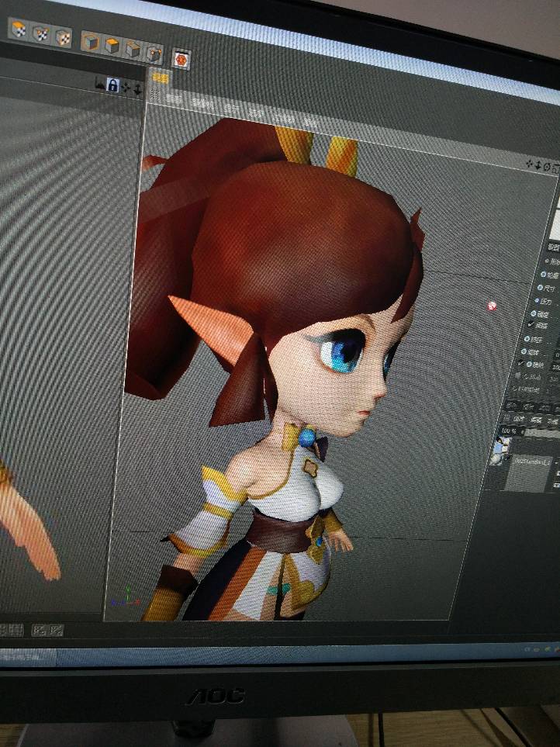Switch to Polygon mode orange-top cube icon
560x747 pixels.
112,46
